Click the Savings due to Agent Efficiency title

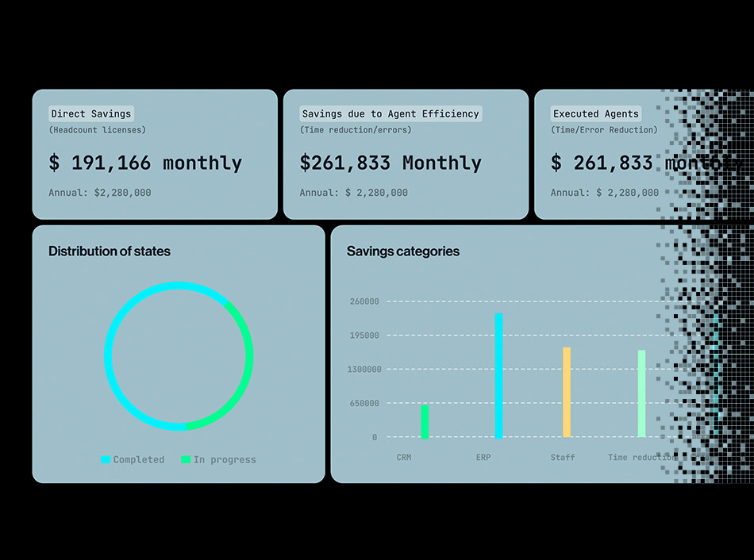point(390,113)
